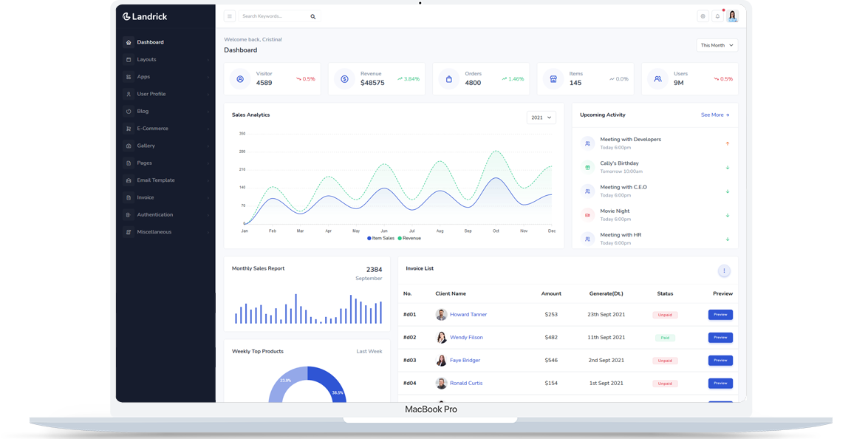The image size is (868, 439).
Task: Click the Items store icon
Action: 553,79
